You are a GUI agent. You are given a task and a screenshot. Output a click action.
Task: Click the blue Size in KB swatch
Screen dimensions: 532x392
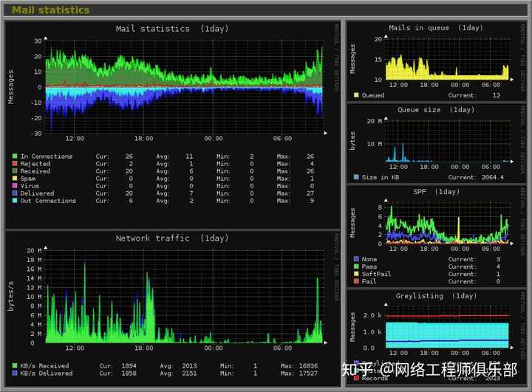coord(356,177)
